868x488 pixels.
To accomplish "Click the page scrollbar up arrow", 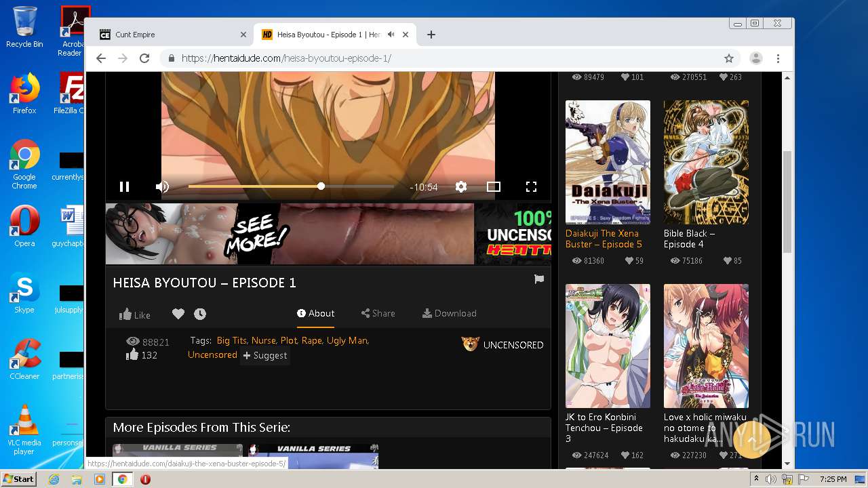I will click(787, 77).
